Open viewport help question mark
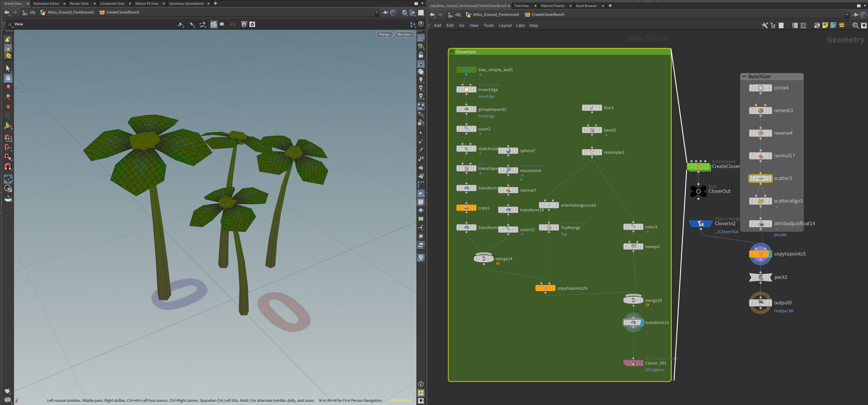 (421, 24)
